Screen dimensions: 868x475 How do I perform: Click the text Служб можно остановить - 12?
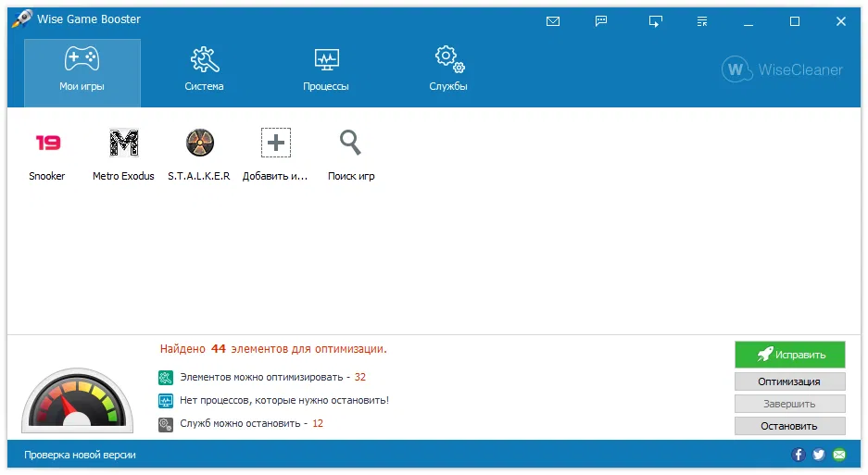pos(251,423)
